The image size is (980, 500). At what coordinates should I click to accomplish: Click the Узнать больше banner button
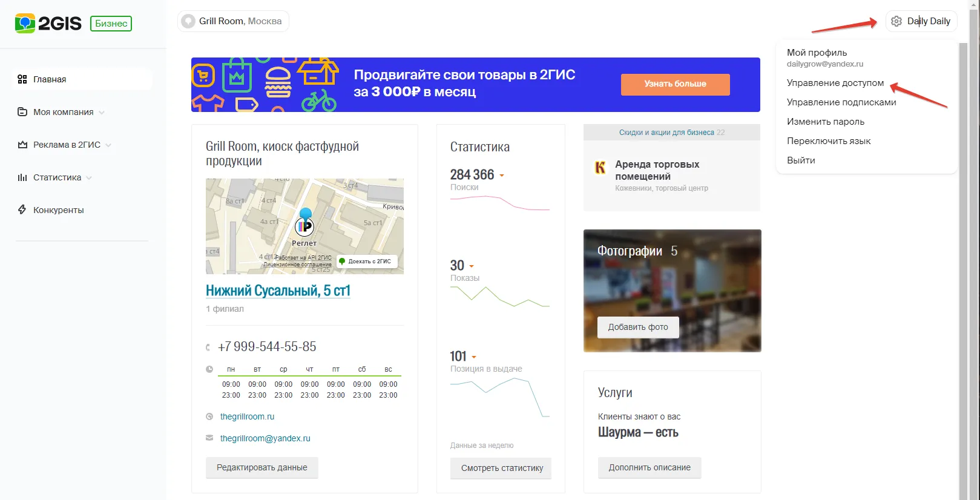pyautogui.click(x=675, y=84)
